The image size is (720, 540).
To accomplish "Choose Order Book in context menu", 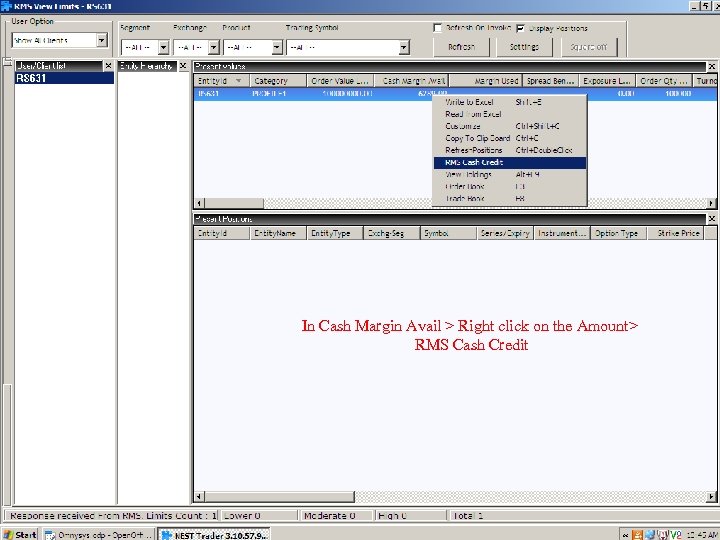I will pyautogui.click(x=510, y=186).
